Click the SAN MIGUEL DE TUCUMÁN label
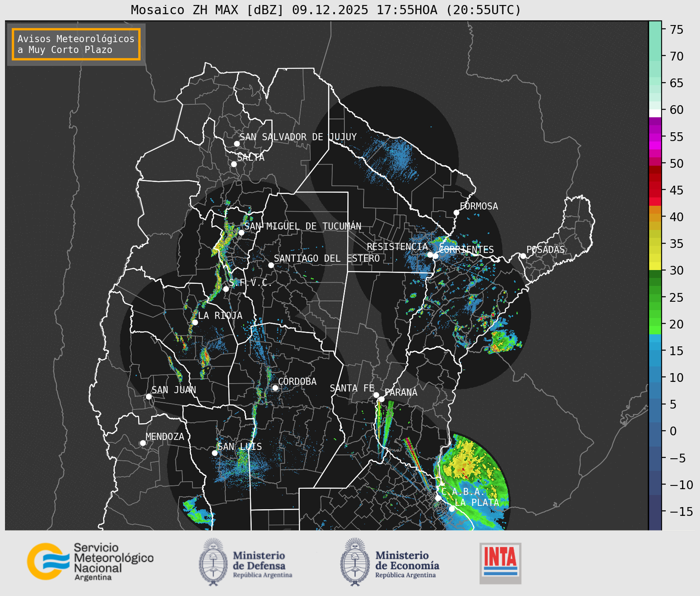The image size is (700, 596). click(303, 226)
